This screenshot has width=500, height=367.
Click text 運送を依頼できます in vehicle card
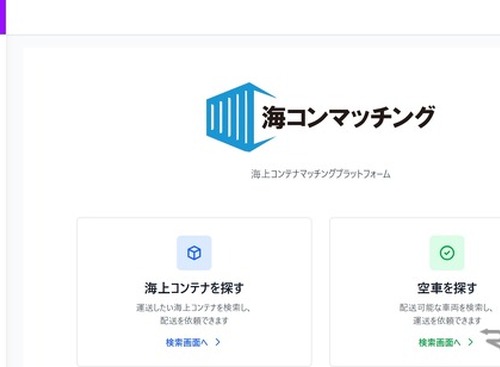point(447,321)
